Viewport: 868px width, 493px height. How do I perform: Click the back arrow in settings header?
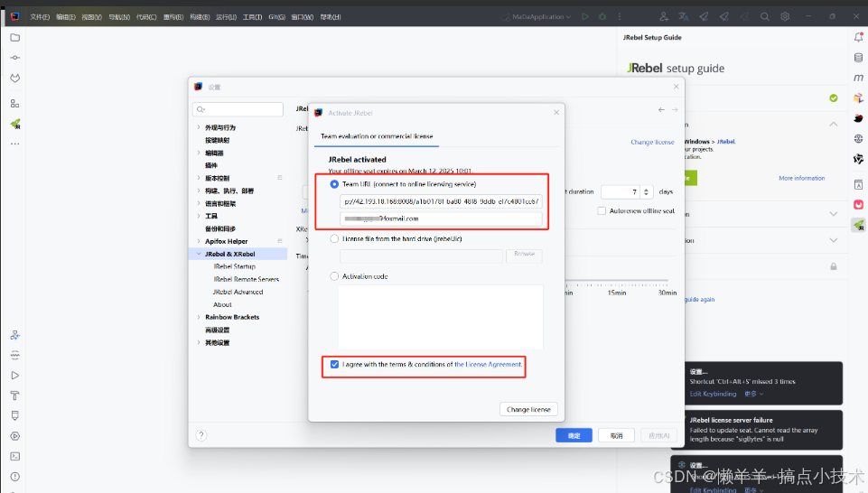coord(661,109)
